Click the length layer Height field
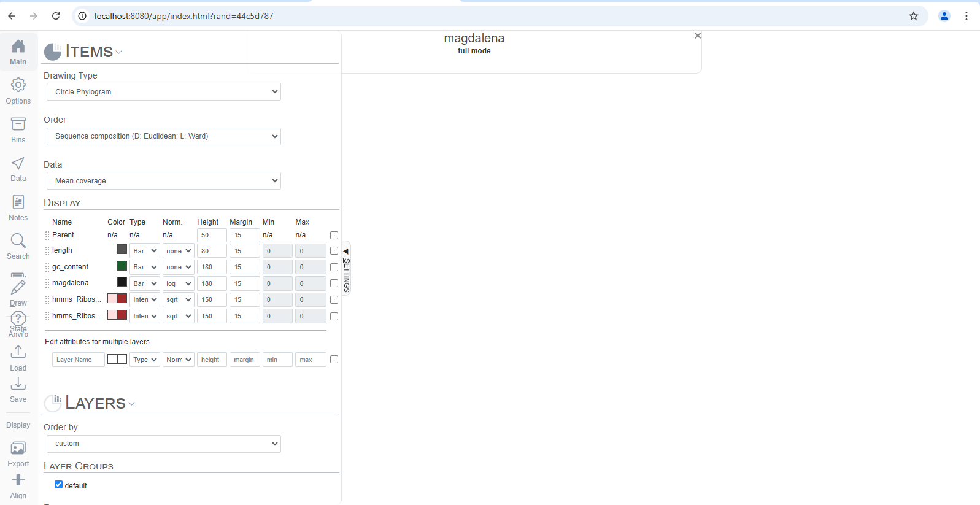This screenshot has height=505, width=980. click(211, 251)
